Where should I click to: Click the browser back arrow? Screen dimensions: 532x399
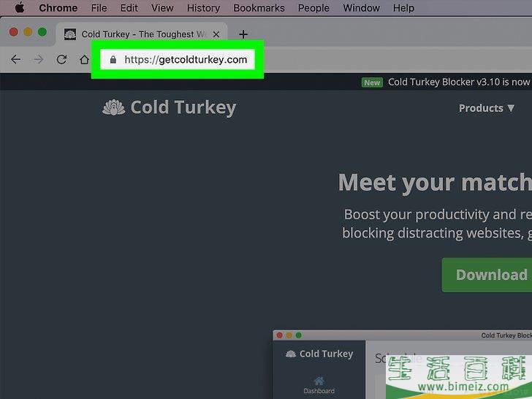(x=15, y=60)
